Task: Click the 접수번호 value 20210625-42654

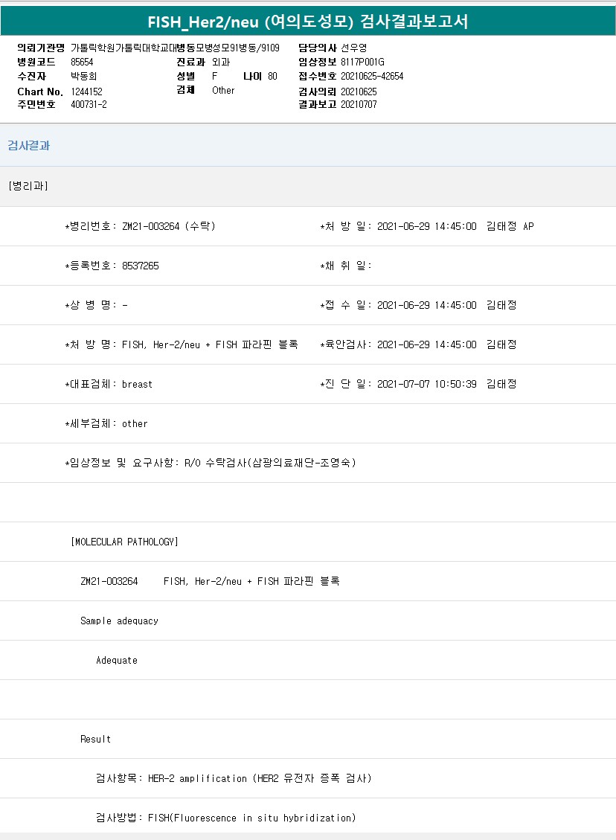Action: point(372,76)
